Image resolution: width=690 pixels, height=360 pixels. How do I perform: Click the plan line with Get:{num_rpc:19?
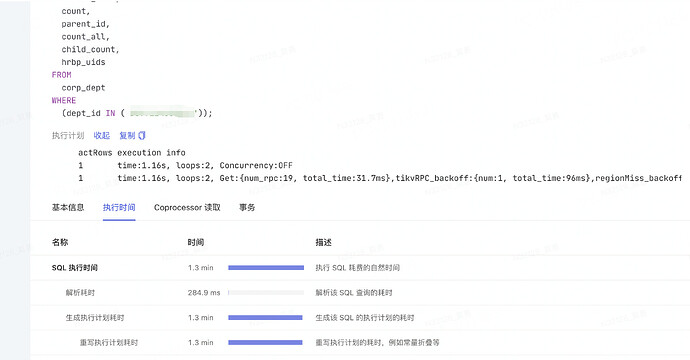tap(380, 178)
